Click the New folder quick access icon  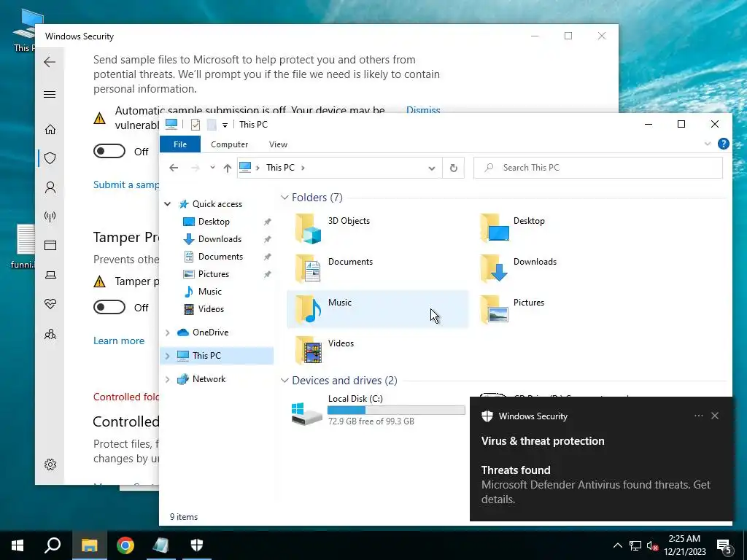212,125
